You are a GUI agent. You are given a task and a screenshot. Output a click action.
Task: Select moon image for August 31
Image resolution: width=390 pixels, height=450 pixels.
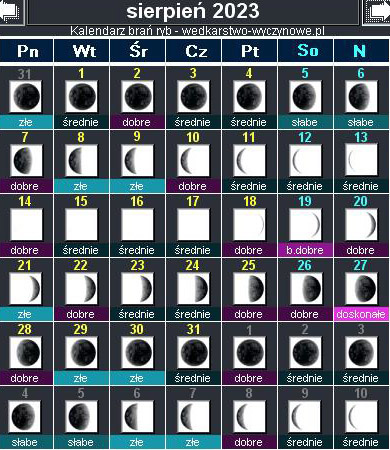(194, 352)
